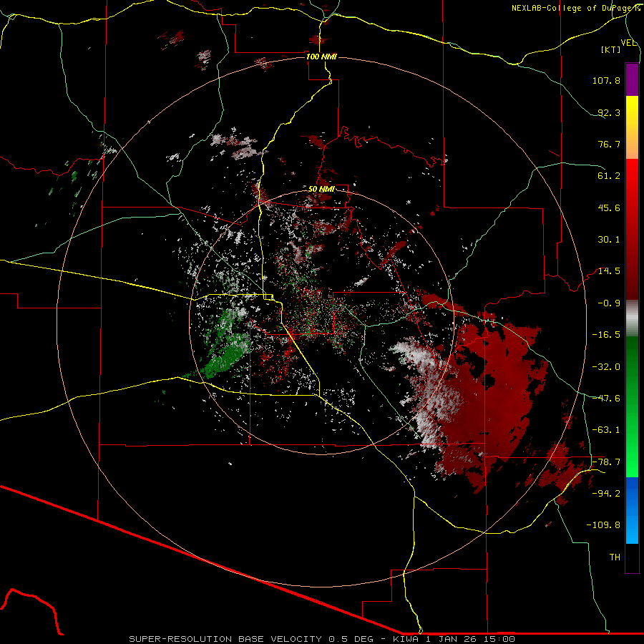Click the -78.7 velocity scale value
The width and height of the screenshot is (644, 644).
click(x=606, y=462)
